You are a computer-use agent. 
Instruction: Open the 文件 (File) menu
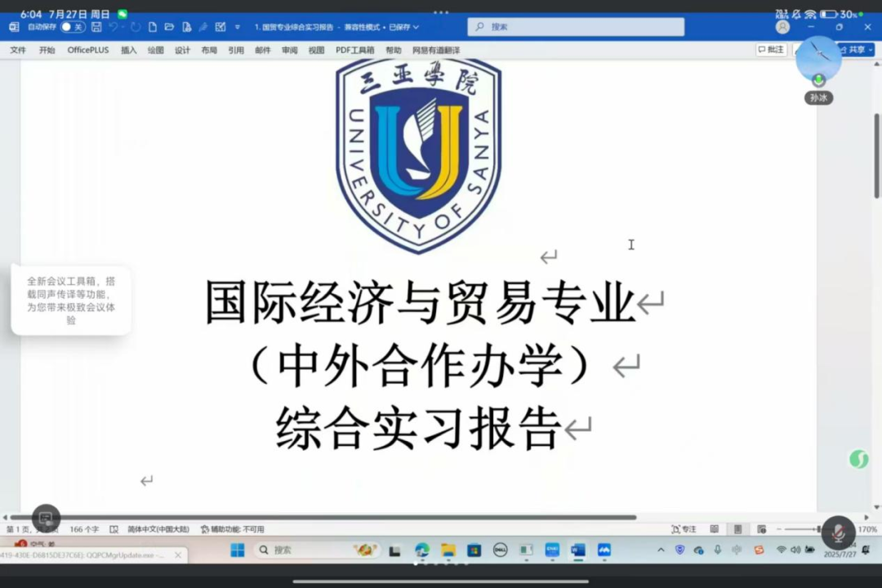(x=18, y=50)
